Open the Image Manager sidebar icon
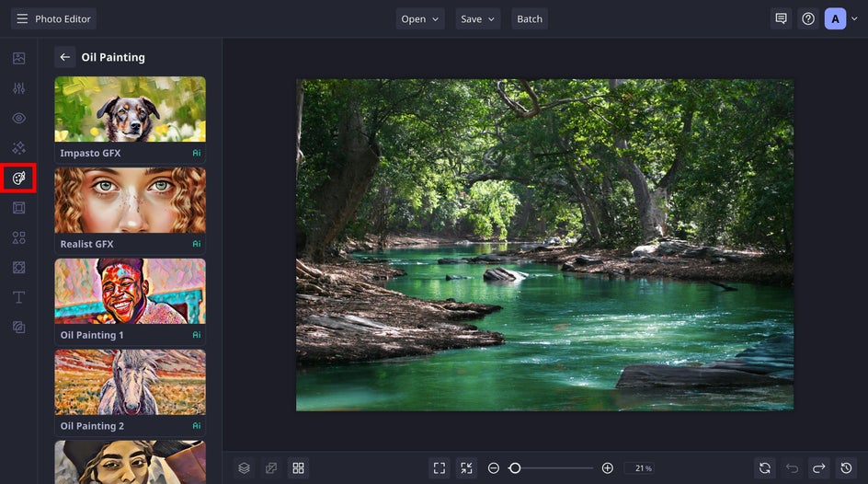Viewport: 868px width, 484px height. [18, 58]
